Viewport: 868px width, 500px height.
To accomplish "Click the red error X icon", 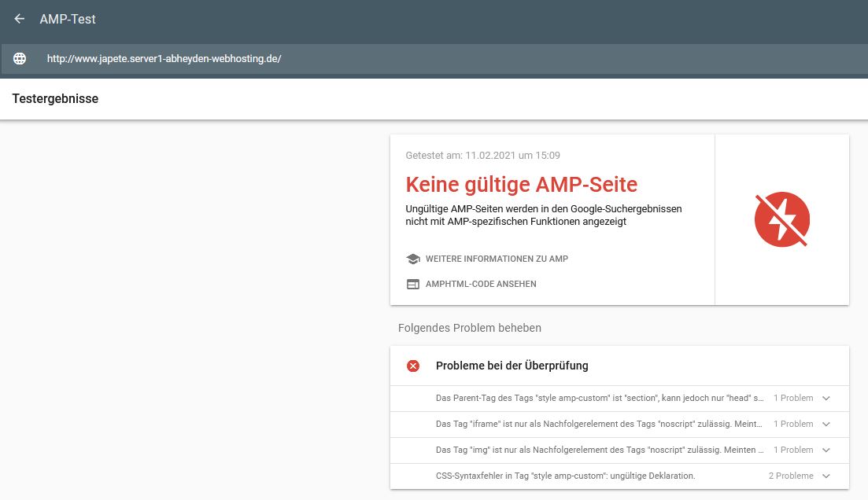I will pyautogui.click(x=413, y=366).
